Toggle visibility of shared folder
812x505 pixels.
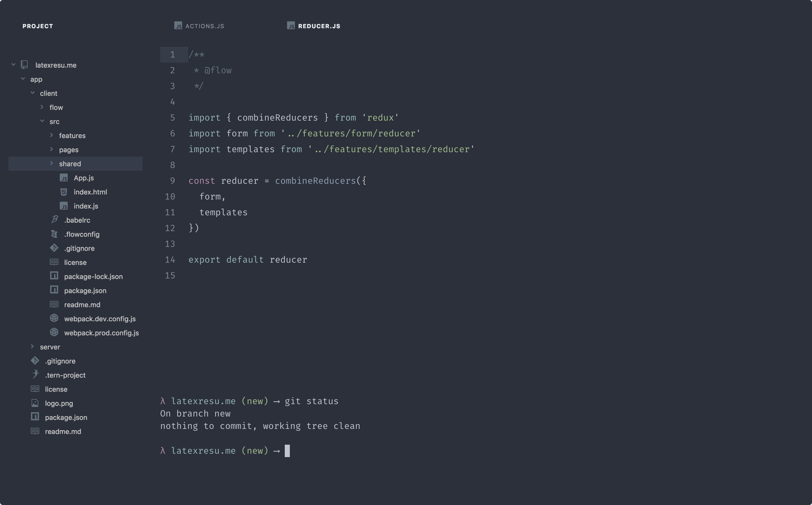coord(52,163)
